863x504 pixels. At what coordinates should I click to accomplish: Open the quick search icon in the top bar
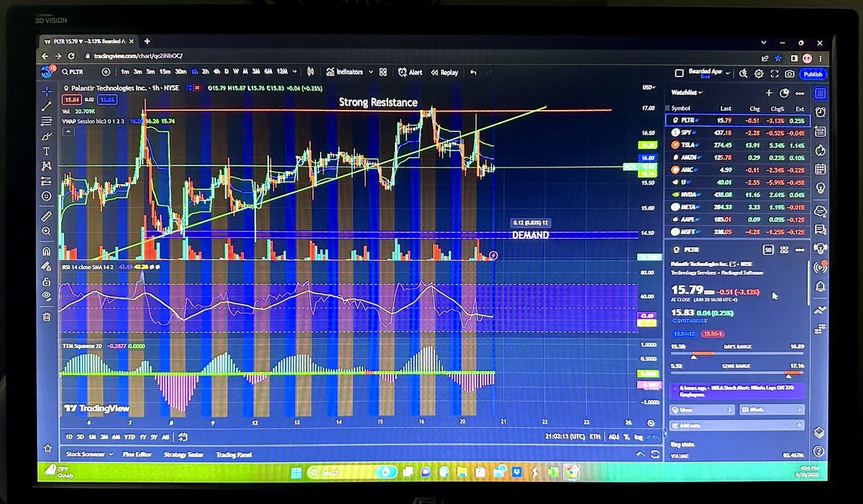click(744, 73)
